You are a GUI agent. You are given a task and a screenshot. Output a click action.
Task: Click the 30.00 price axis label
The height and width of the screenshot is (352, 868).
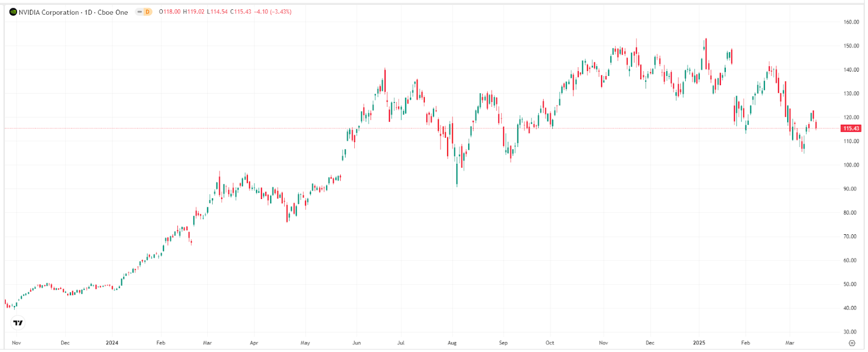coord(851,331)
